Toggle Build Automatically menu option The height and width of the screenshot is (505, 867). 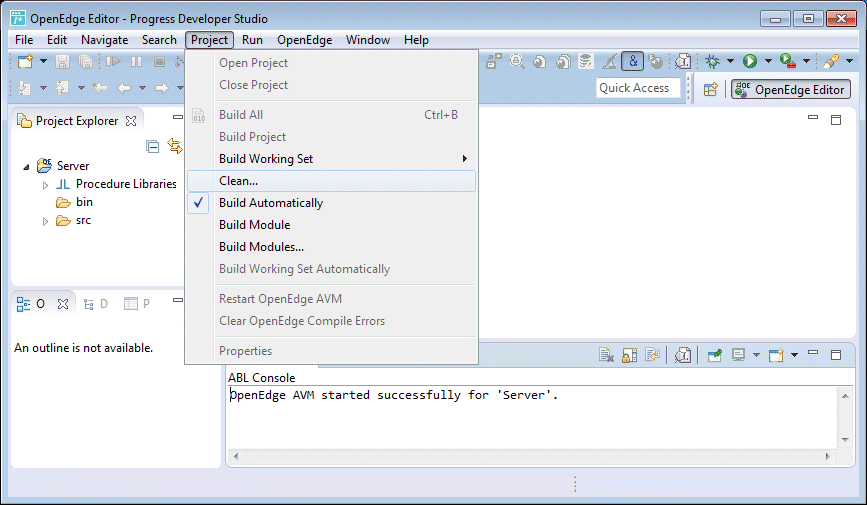tap(331, 203)
